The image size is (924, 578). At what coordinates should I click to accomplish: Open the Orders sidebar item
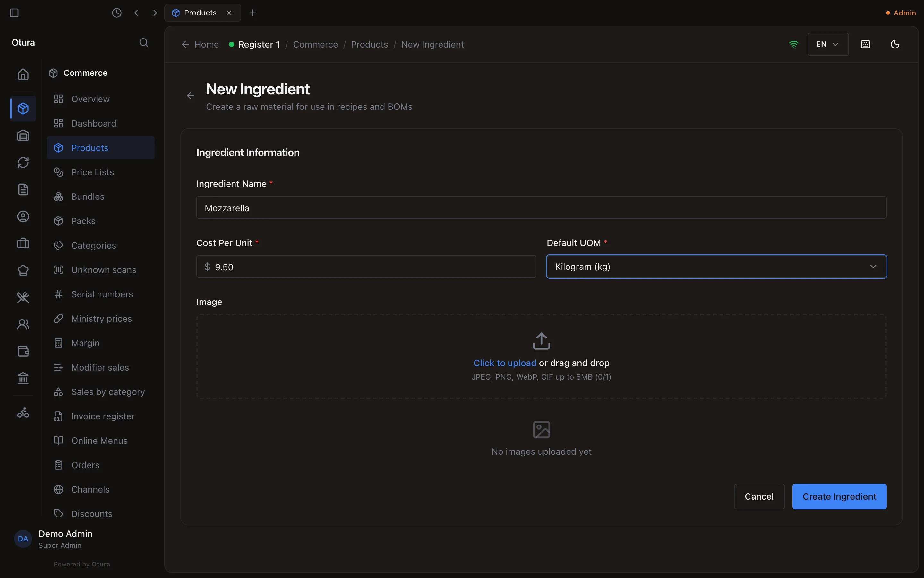point(101,465)
